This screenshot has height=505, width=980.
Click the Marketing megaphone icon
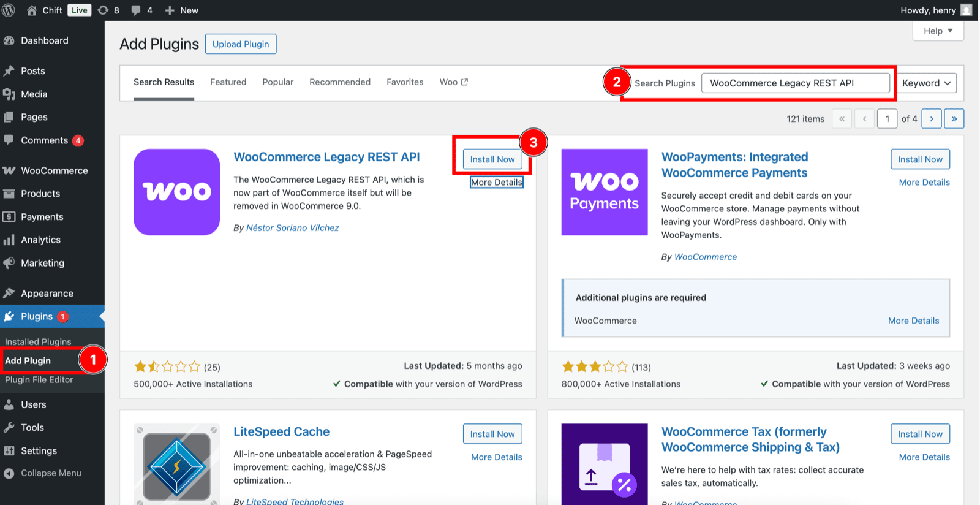click(x=9, y=263)
